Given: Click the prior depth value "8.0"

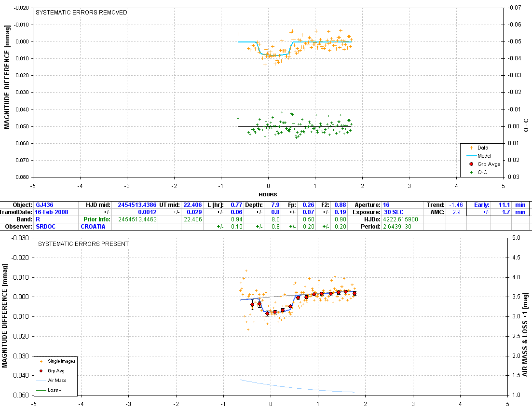Looking at the screenshot, I should coord(275,219).
